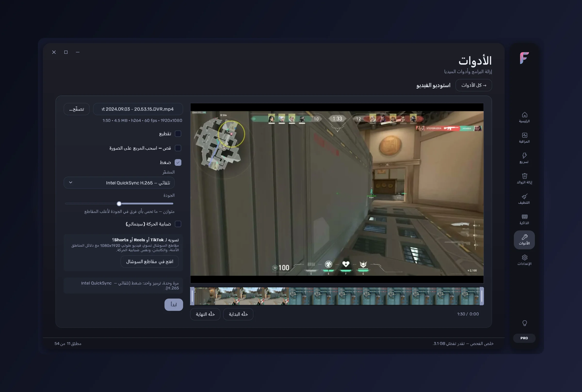Open the الذاكرة memory icon

tap(525, 217)
